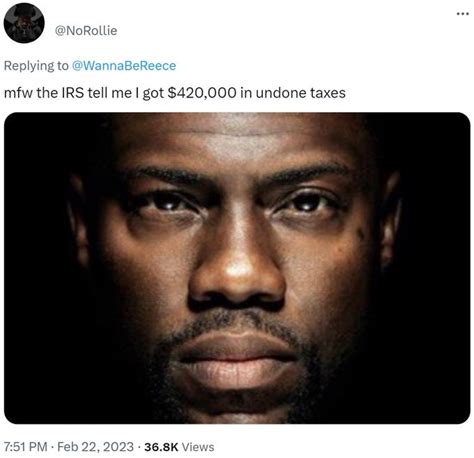Image resolution: width=474 pixels, height=458 pixels.
Task: Open the NoRollie profile avatar
Action: tap(24, 23)
